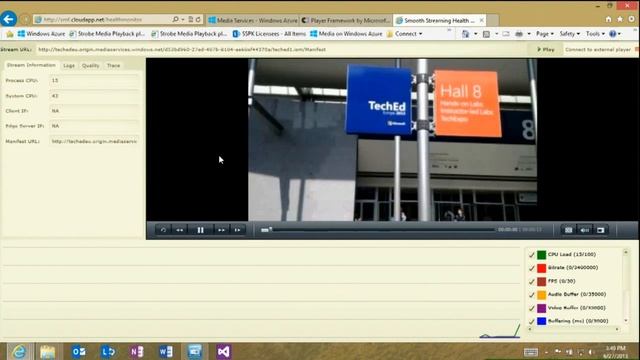The width and height of the screenshot is (640, 360).
Task: Toggle full screen with the rightmost player icon
Action: coord(601,230)
